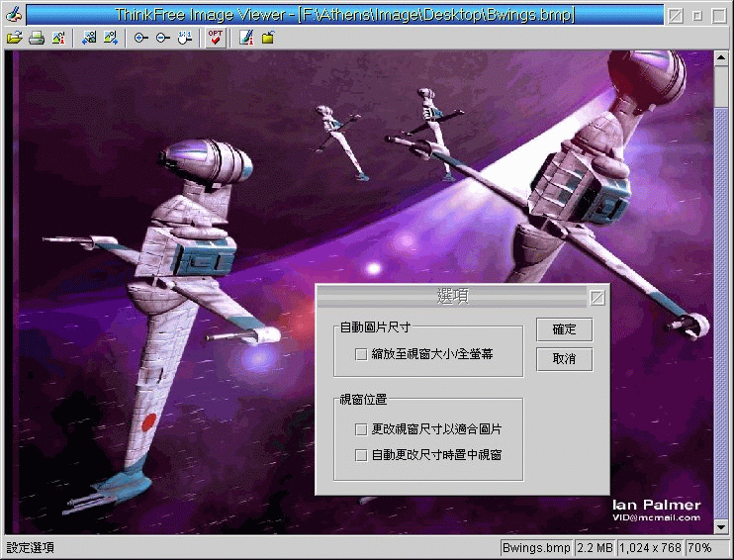The height and width of the screenshot is (560, 734).
Task: Set actual size 1:1 zoom icon
Action: coord(185,38)
